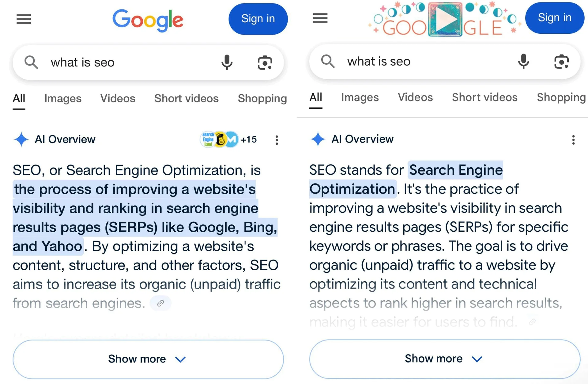588x384 pixels.
Task: Open Lens from the right search bar
Action: 561,62
